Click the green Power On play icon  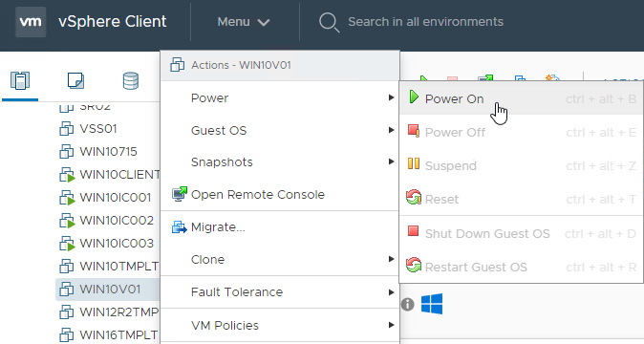click(x=414, y=97)
